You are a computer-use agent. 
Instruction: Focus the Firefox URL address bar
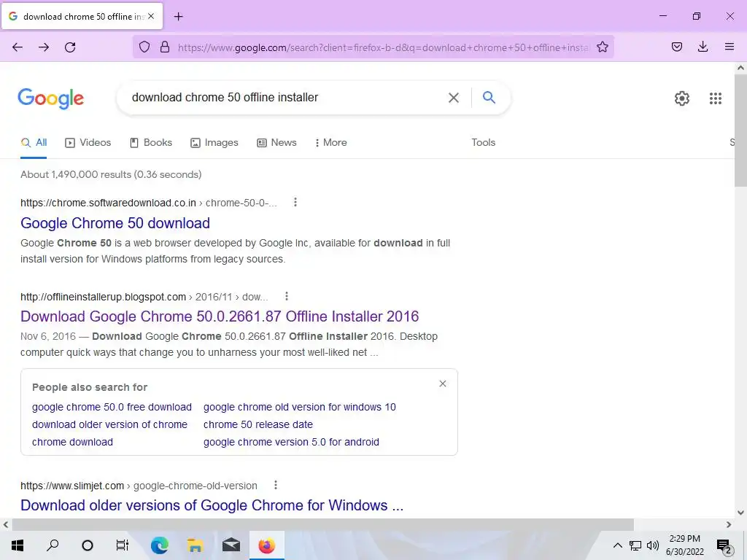point(384,47)
